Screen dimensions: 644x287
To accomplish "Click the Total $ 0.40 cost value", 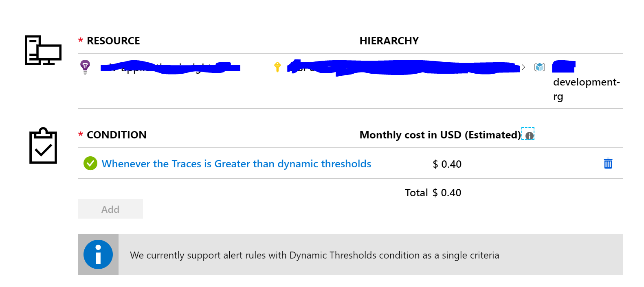I will coord(447,193).
